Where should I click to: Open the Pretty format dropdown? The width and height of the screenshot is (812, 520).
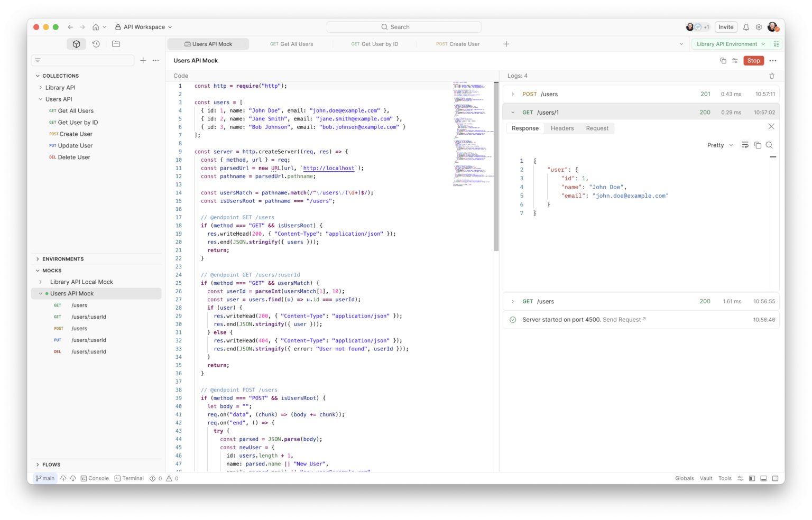[x=720, y=145]
